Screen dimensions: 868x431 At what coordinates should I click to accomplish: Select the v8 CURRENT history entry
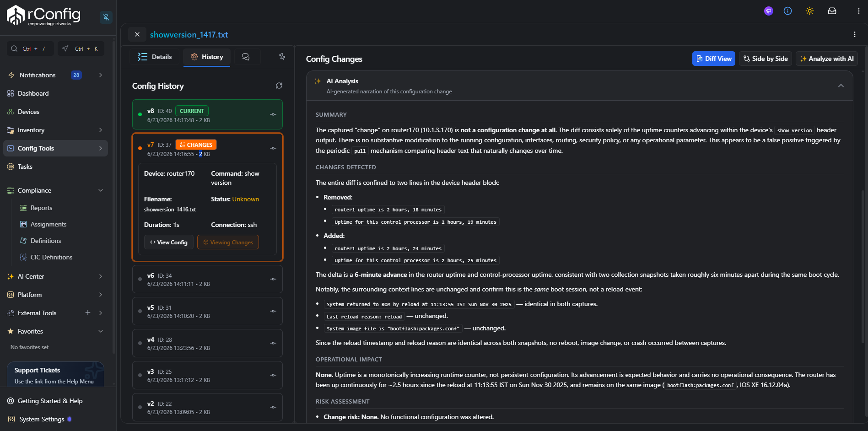[x=207, y=114]
